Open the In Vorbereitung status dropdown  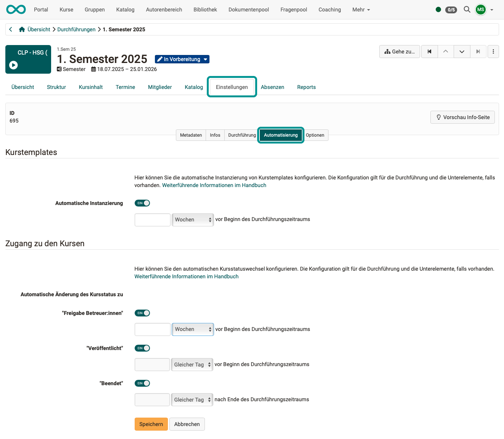point(182,59)
